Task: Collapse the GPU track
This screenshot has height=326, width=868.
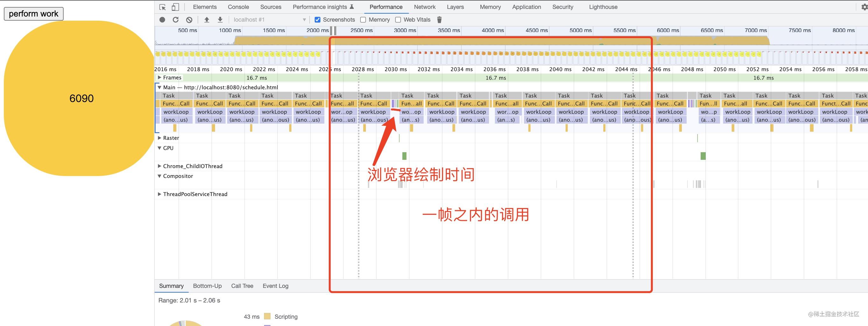Action: 159,148
